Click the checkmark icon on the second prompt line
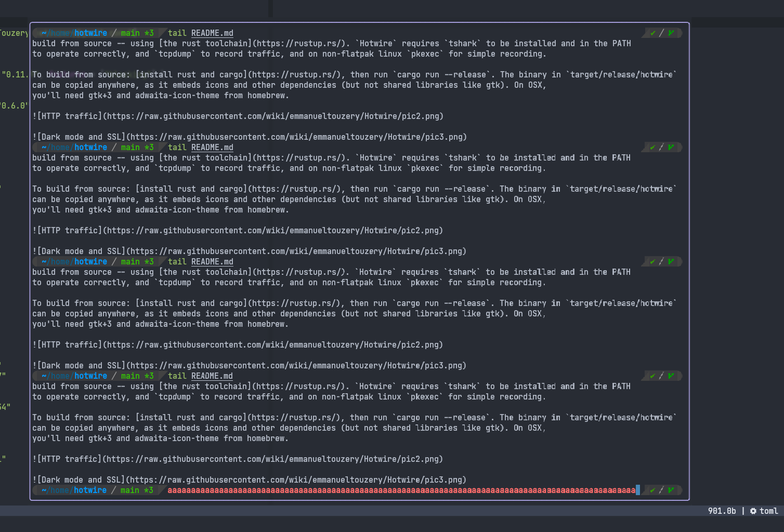784x532 pixels. (652, 147)
